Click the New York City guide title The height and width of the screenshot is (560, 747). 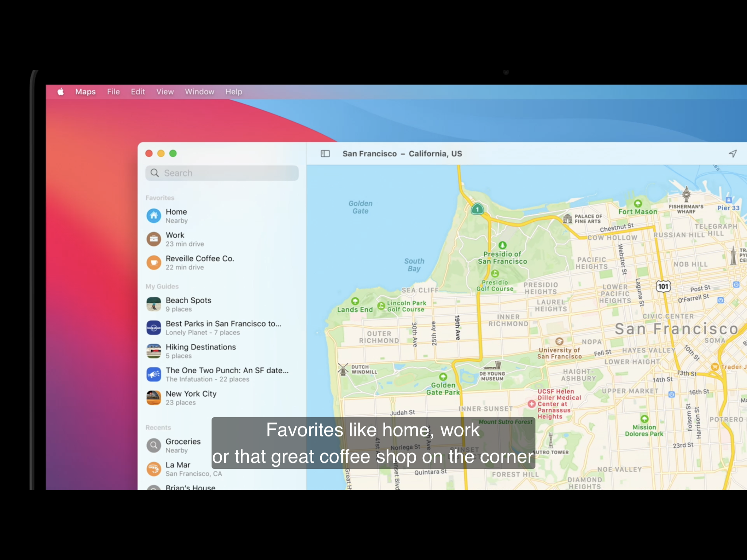click(x=191, y=394)
